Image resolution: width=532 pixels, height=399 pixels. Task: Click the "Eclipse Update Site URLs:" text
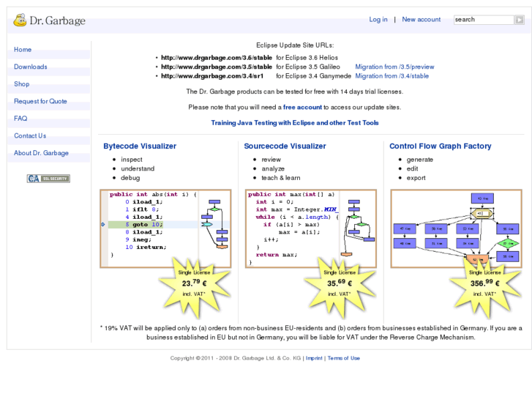pos(295,45)
